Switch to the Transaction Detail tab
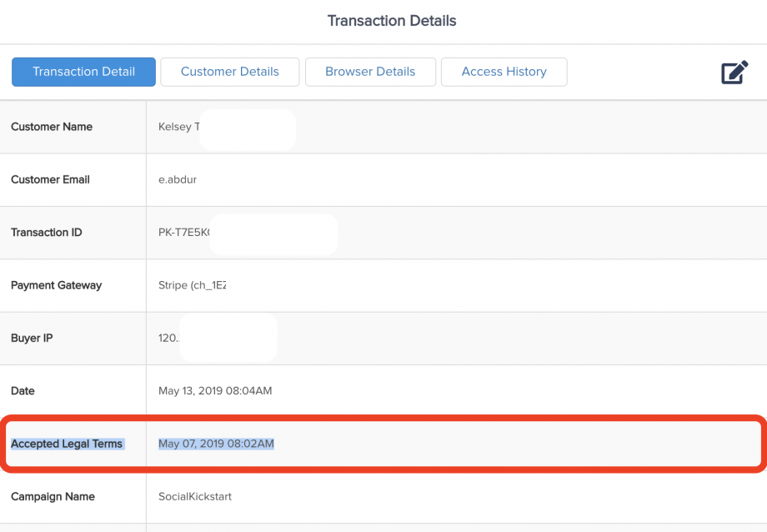Viewport: 767px width, 532px height. (x=83, y=72)
